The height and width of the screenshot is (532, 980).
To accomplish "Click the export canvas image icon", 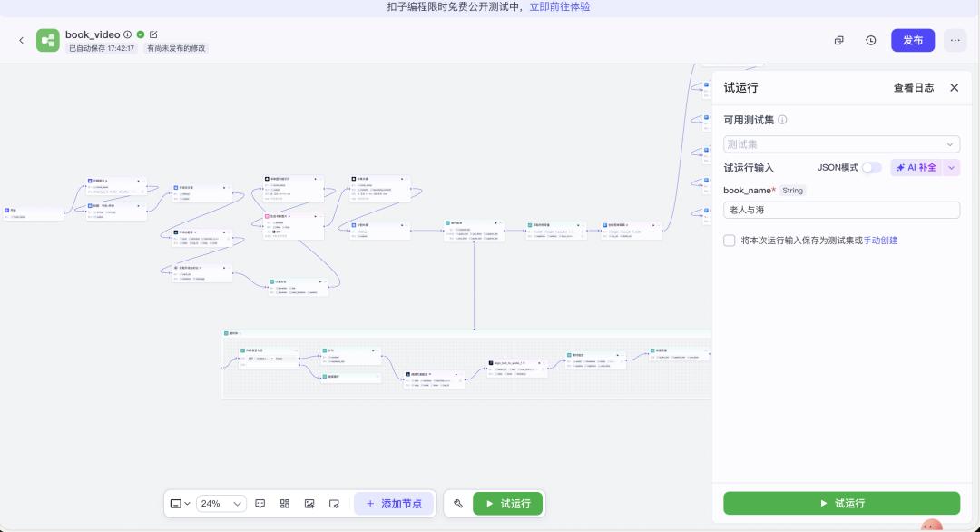I will click(x=309, y=503).
